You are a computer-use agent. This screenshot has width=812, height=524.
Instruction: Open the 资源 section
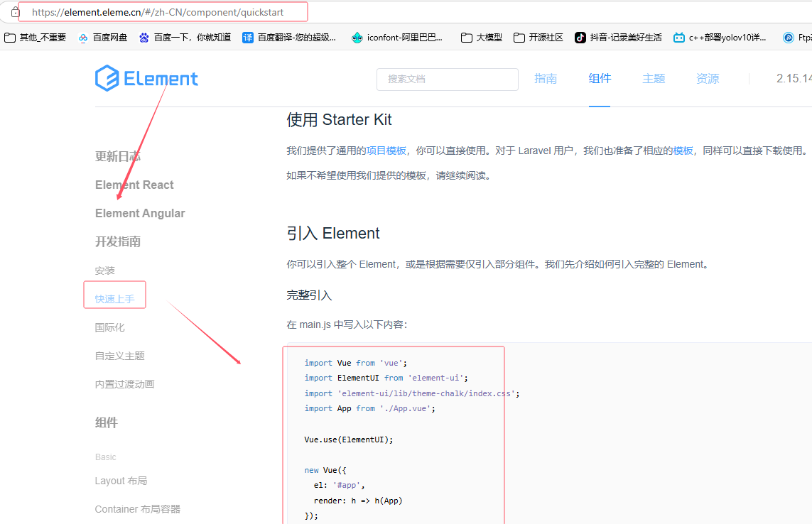(708, 79)
